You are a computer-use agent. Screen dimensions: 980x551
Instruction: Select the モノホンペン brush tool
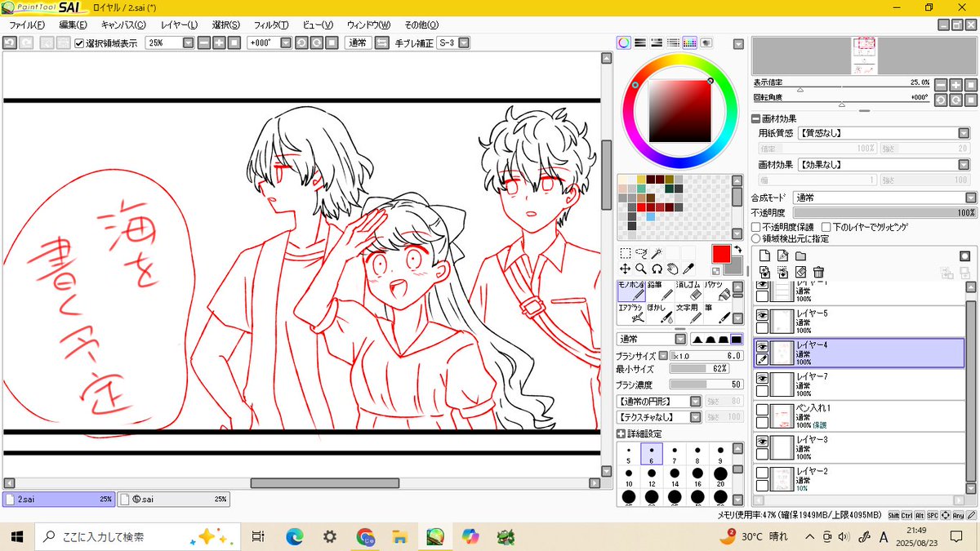(632, 290)
